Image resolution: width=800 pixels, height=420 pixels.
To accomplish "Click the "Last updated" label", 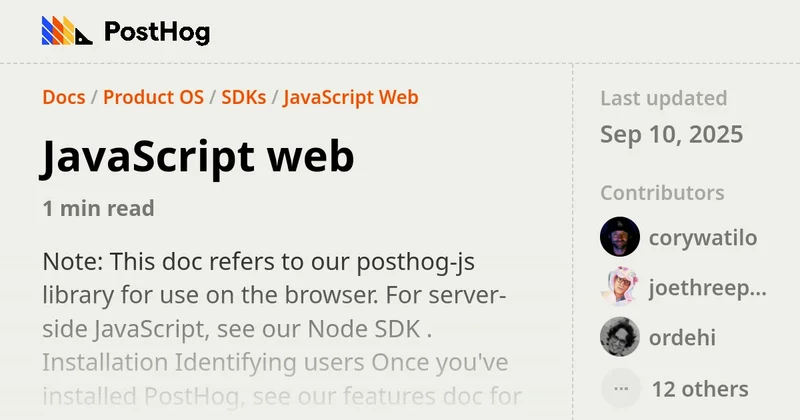I will coord(663,98).
